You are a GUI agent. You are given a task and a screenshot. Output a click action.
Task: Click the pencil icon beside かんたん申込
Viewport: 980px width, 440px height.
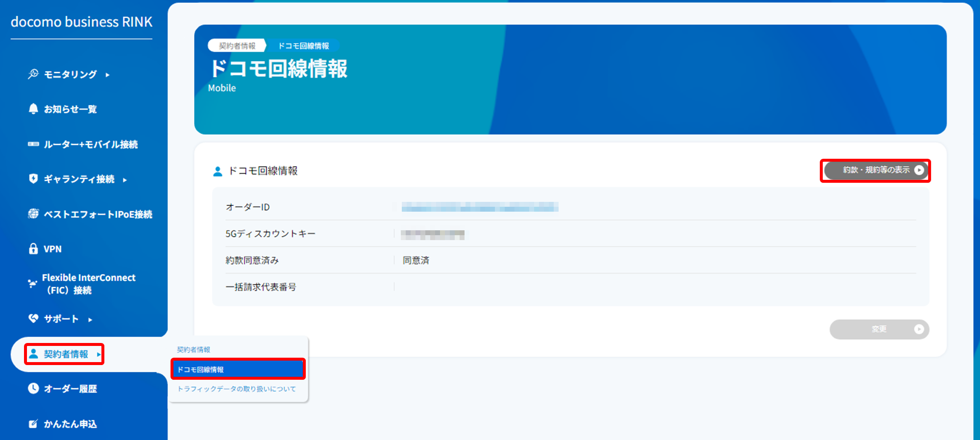click(x=33, y=424)
